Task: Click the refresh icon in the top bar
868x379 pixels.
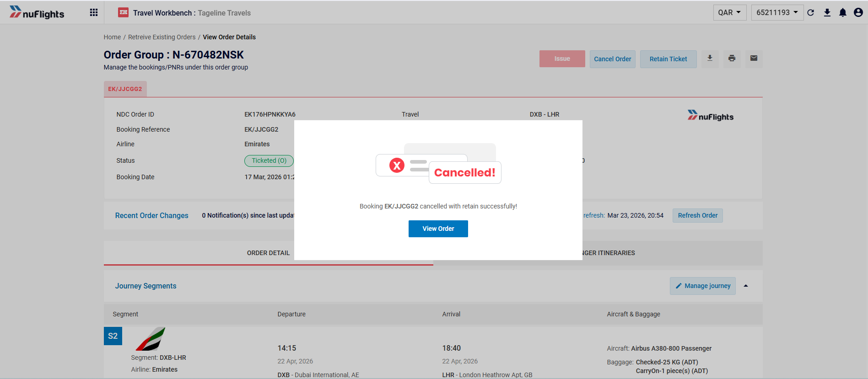Action: pos(811,12)
